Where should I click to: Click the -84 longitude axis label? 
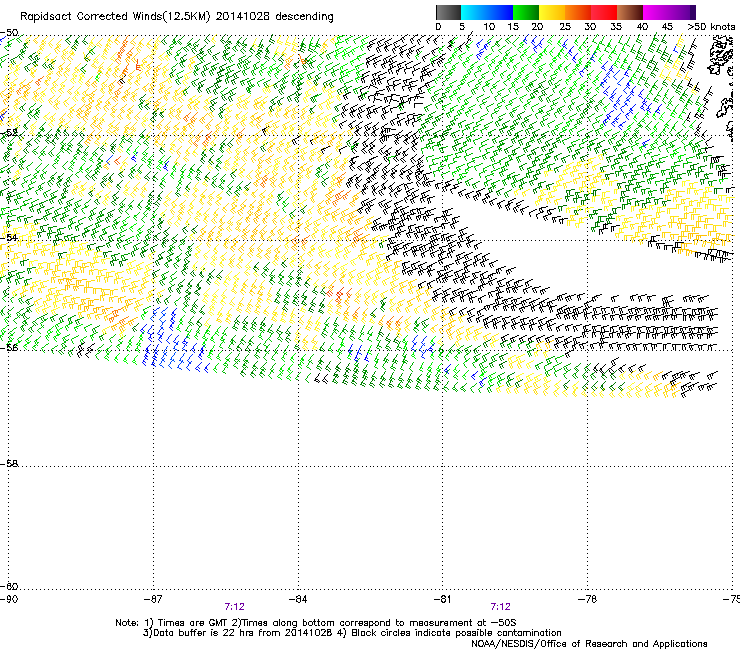click(298, 599)
